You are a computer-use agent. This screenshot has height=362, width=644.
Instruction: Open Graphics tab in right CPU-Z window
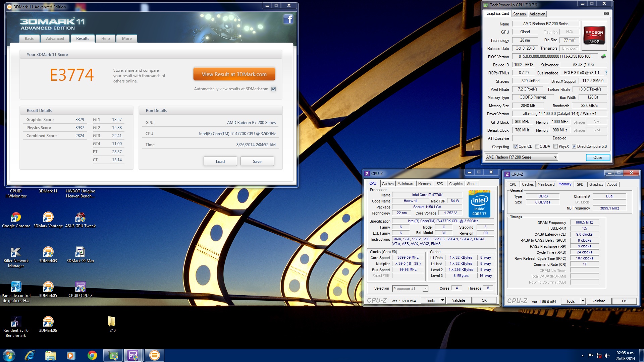point(596,184)
